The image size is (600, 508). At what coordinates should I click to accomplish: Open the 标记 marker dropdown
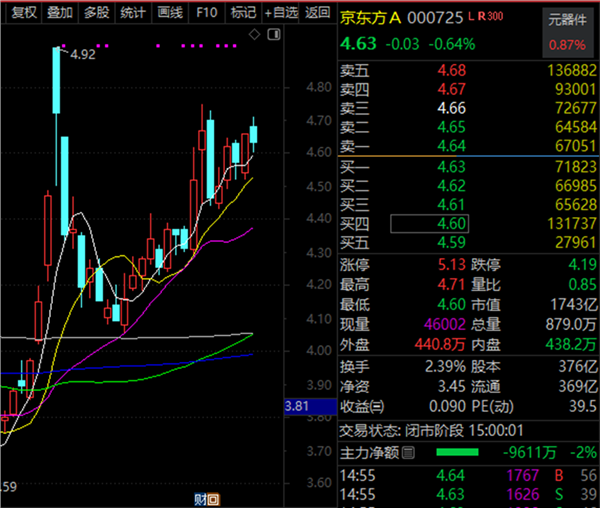242,13
